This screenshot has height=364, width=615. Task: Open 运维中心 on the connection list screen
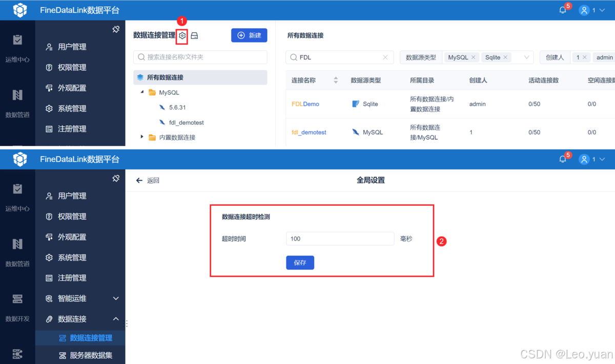[17, 48]
